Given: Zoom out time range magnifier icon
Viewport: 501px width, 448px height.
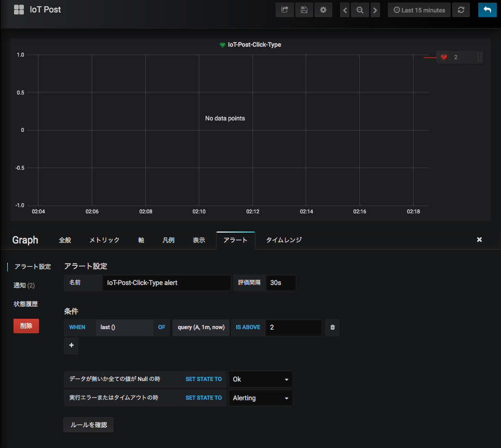Looking at the screenshot, I should point(360,10).
